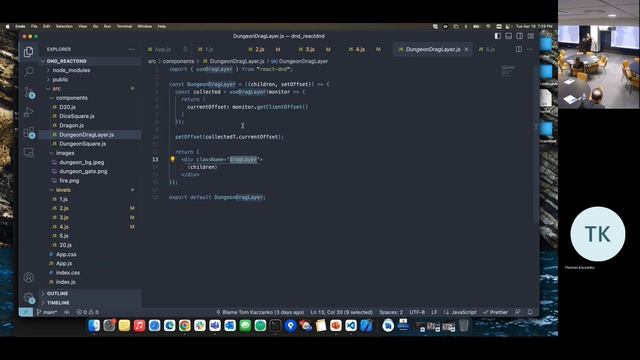Open the Explorer view in activity bar
Viewport: 640px width, 360px height.
click(x=29, y=52)
